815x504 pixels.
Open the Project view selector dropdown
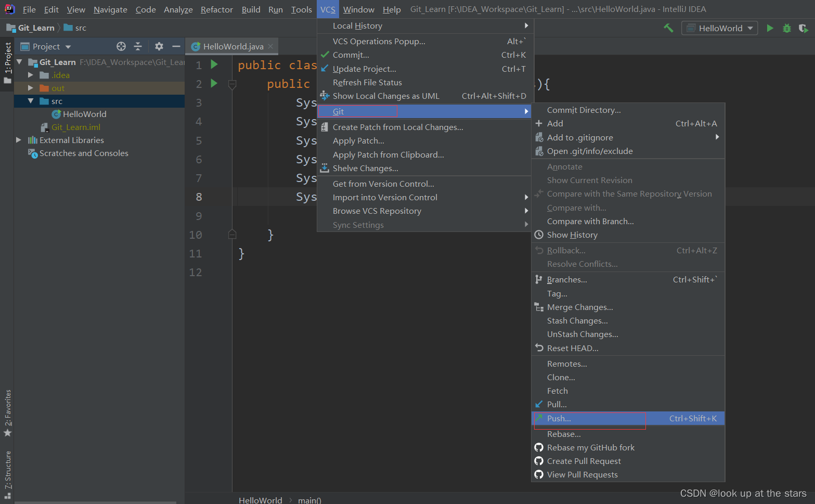[46, 46]
